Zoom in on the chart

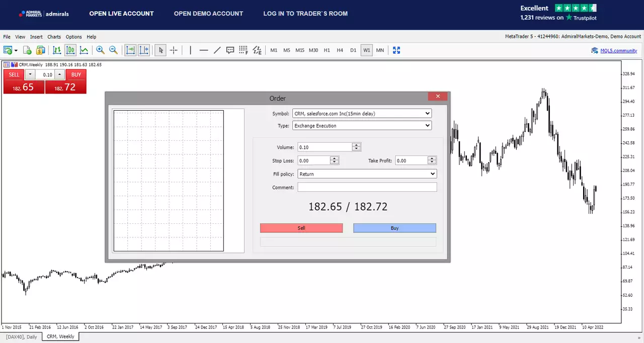click(x=100, y=50)
